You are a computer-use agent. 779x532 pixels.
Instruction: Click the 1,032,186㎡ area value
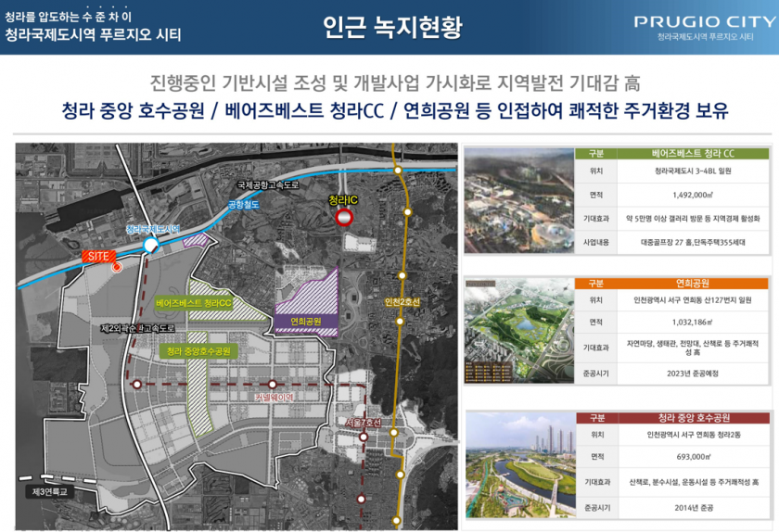point(693,322)
